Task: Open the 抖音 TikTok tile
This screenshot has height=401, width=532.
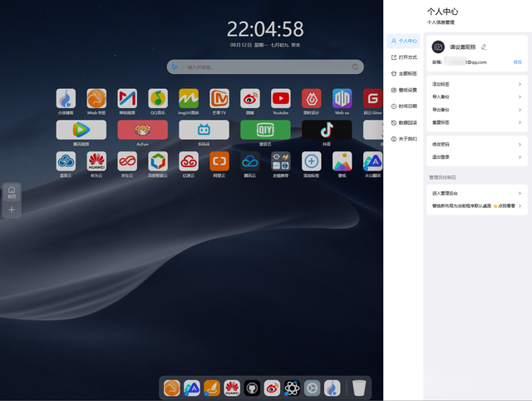Action: (327, 130)
